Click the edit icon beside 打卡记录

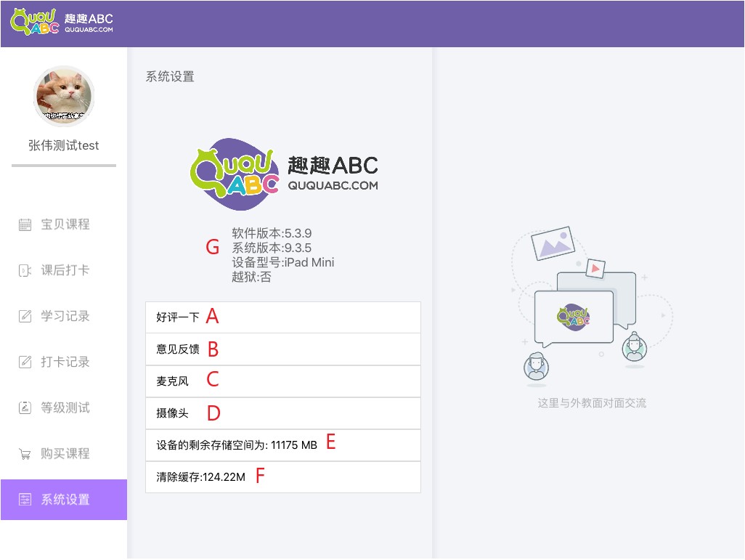tap(25, 362)
